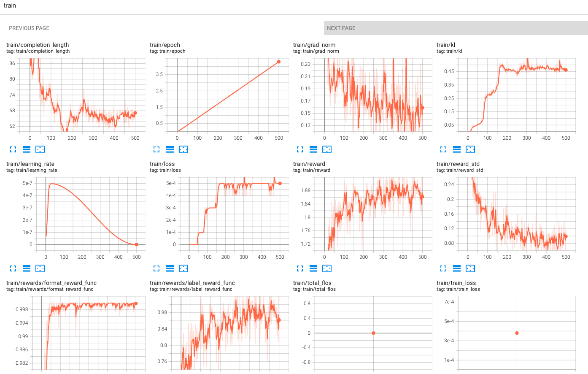
Task: Expand the train/kl chart to full size
Action: click(x=443, y=149)
